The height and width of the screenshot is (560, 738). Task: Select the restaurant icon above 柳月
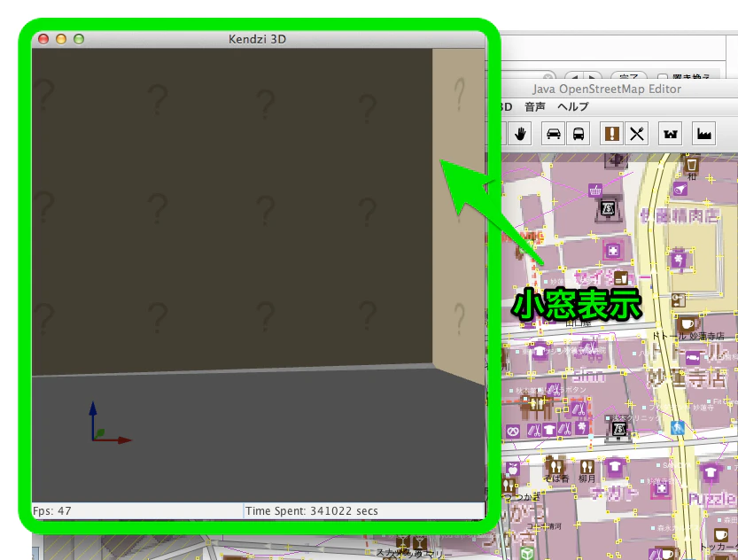(x=587, y=466)
